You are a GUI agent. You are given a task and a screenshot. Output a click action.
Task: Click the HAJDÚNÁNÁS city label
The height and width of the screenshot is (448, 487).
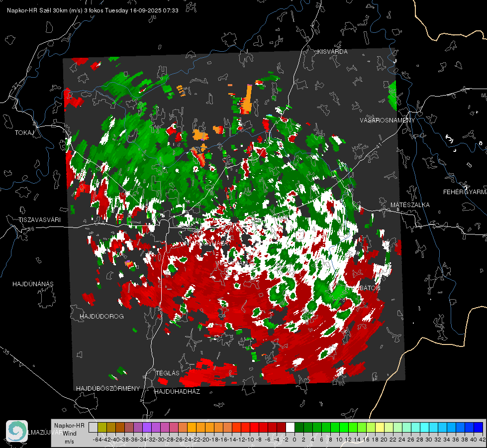coord(33,284)
